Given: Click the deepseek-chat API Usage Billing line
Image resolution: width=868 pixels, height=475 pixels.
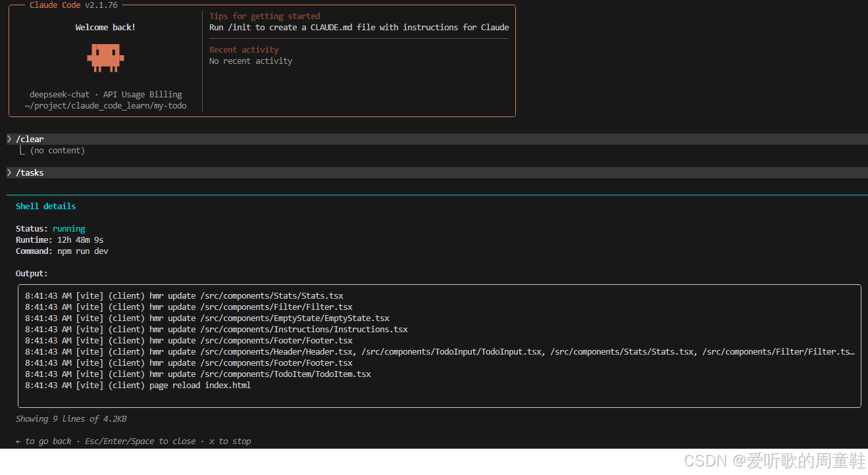Looking at the screenshot, I should click(x=105, y=94).
